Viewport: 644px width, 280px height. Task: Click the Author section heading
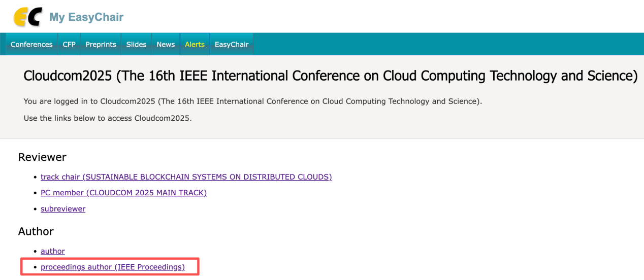pyautogui.click(x=36, y=232)
